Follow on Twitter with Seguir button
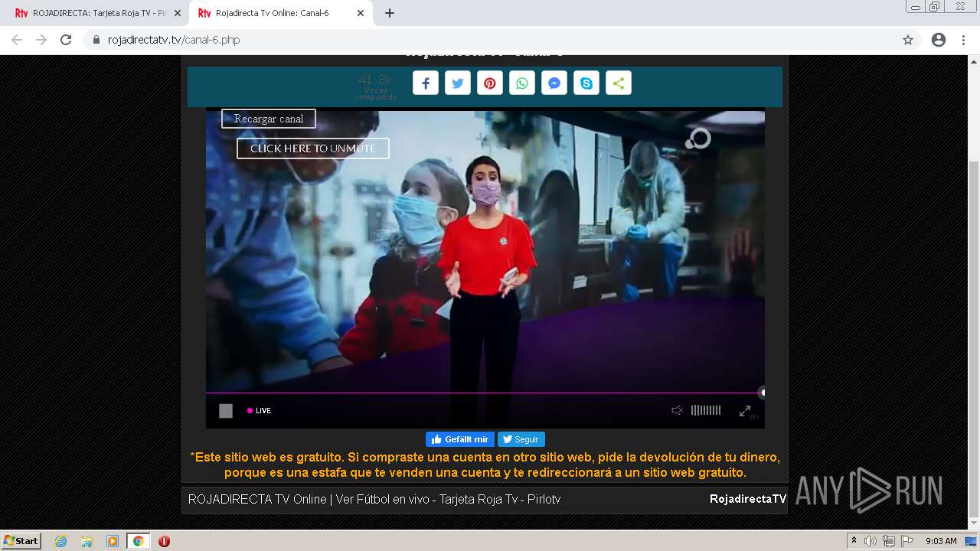Screen dimensions: 980x551 [521, 439]
